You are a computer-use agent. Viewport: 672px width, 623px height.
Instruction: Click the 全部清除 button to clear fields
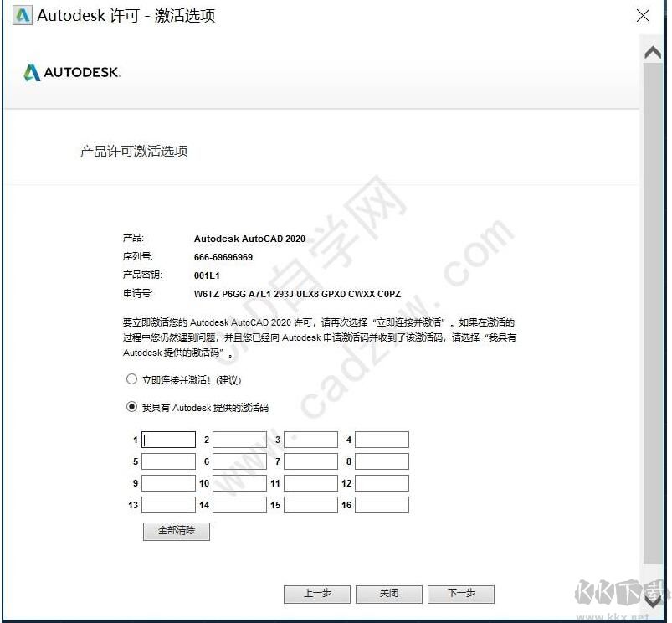(176, 532)
